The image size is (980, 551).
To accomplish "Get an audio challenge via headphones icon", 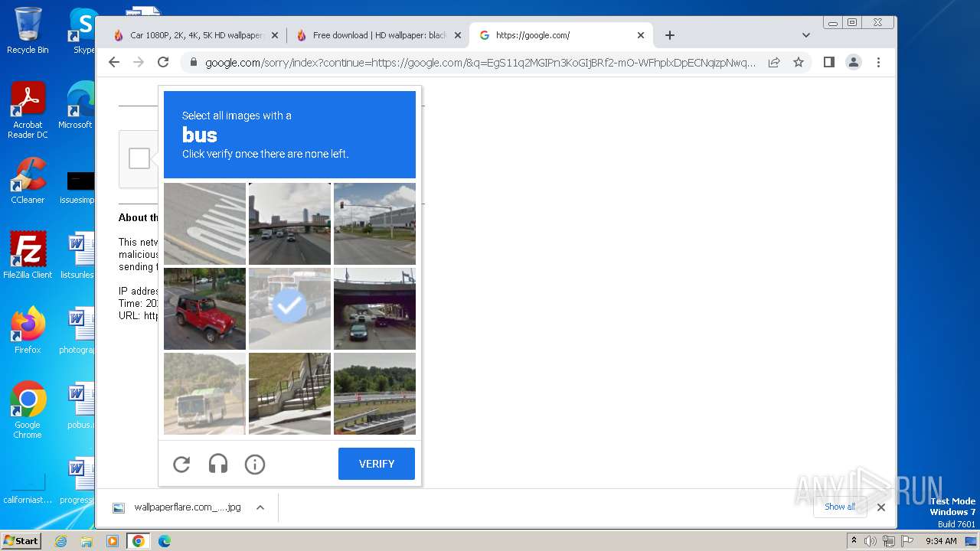I will pos(218,464).
